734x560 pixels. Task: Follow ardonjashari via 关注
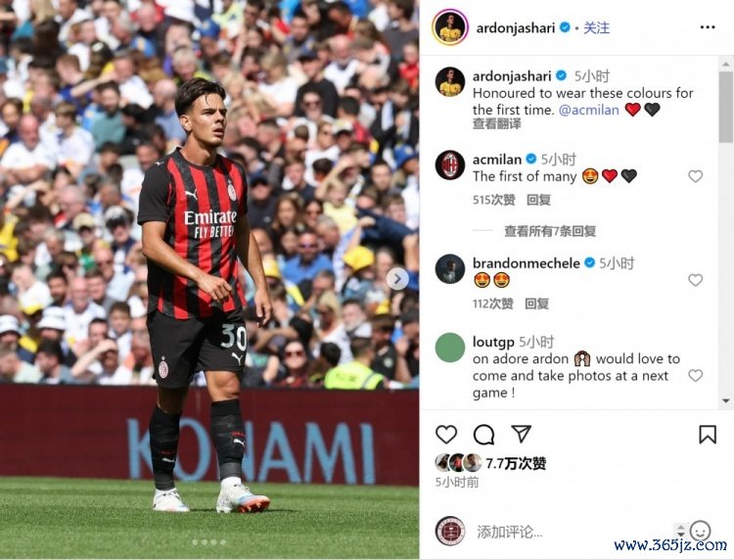pos(597,28)
